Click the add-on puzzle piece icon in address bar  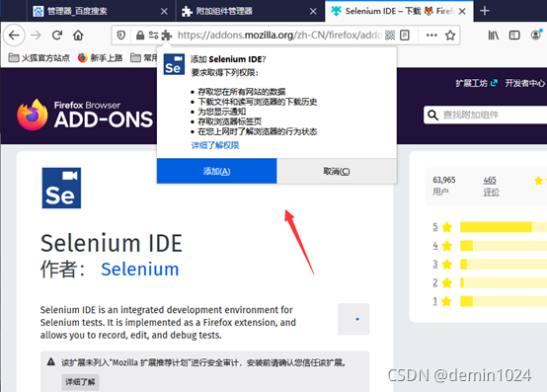click(x=167, y=36)
